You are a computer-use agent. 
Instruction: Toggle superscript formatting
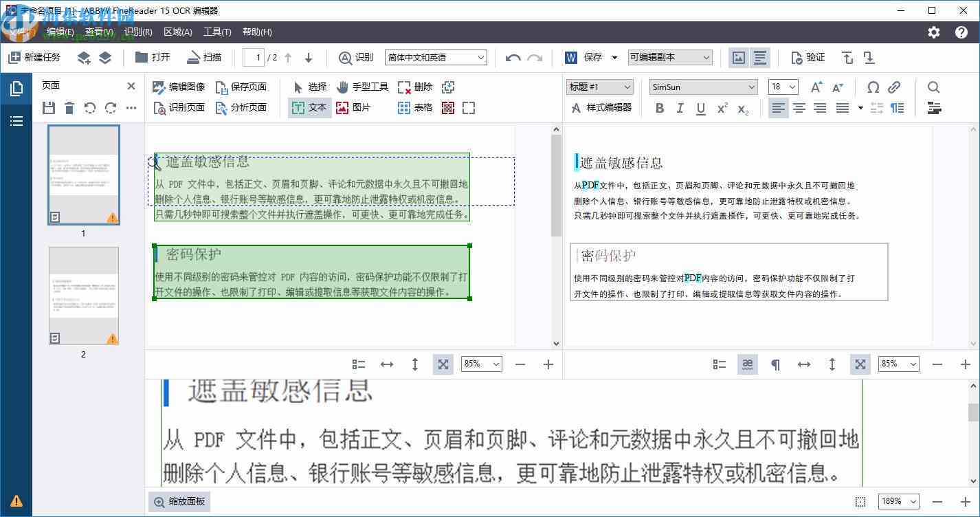[x=722, y=108]
